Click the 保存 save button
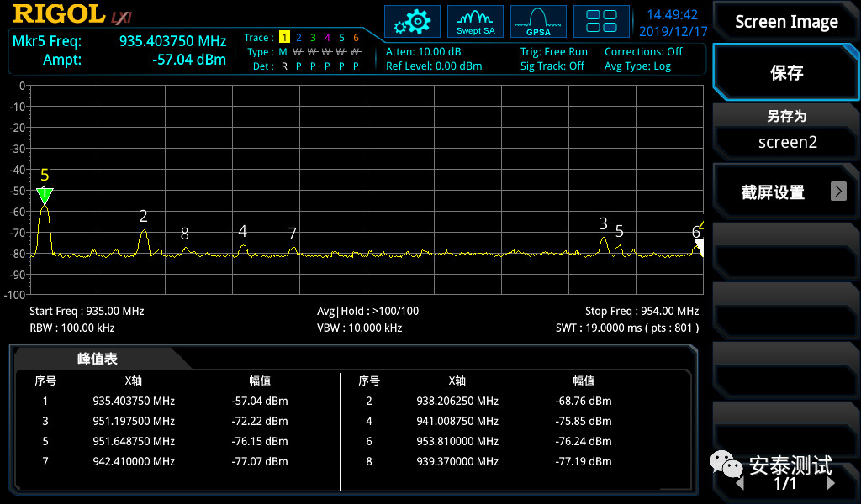 [x=786, y=72]
